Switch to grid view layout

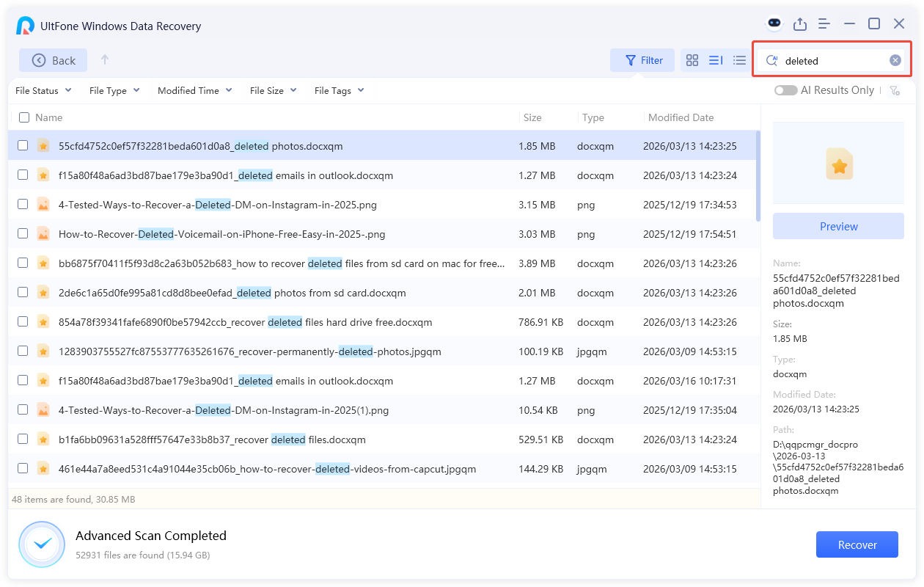[x=692, y=60]
